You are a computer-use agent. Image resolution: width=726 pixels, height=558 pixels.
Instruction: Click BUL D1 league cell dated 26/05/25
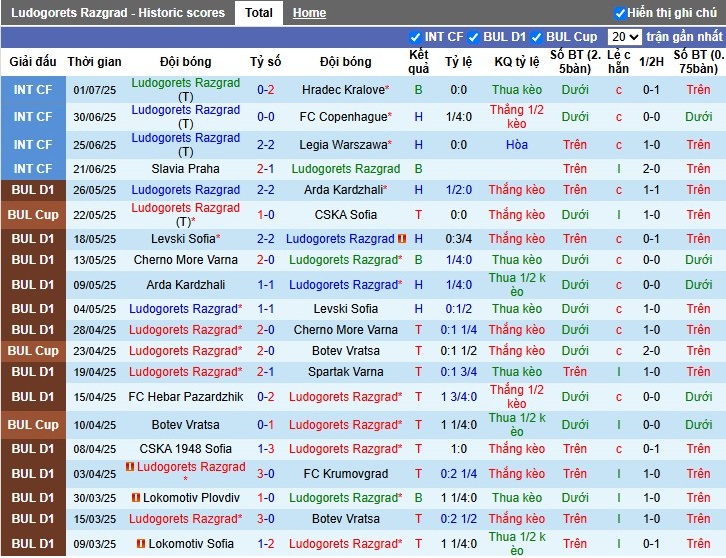coord(33,189)
